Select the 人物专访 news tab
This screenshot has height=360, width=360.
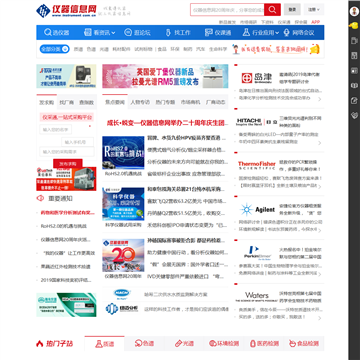pos(140,102)
